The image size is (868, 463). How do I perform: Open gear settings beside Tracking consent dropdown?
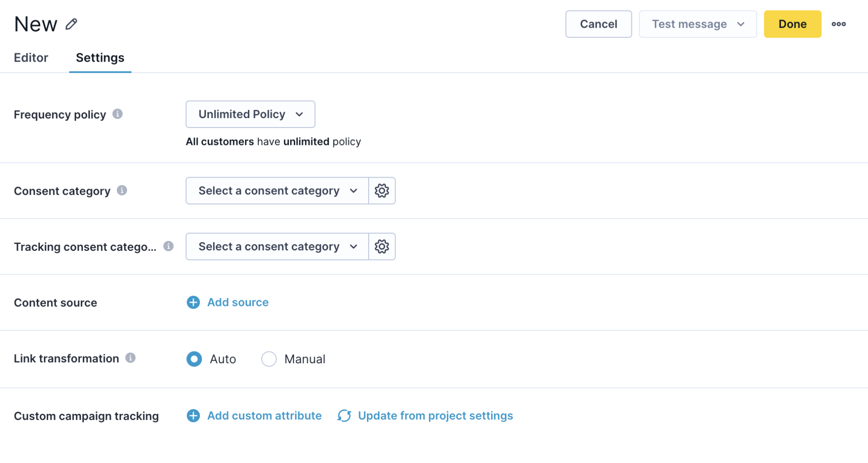382,246
